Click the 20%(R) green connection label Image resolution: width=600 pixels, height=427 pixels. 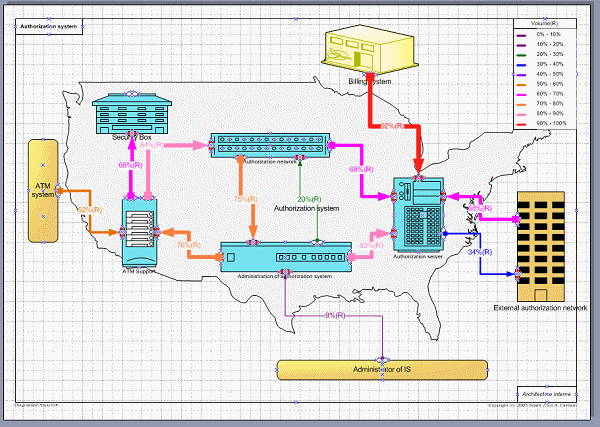click(x=310, y=199)
